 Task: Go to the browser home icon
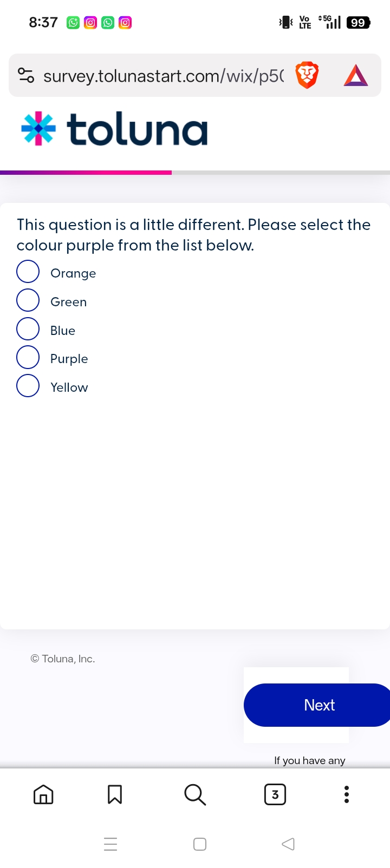43,794
